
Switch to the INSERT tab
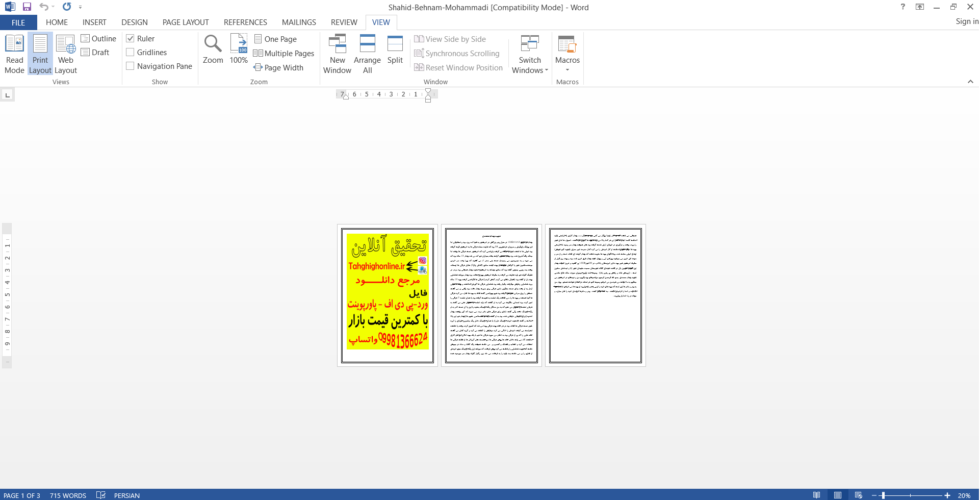(x=94, y=22)
